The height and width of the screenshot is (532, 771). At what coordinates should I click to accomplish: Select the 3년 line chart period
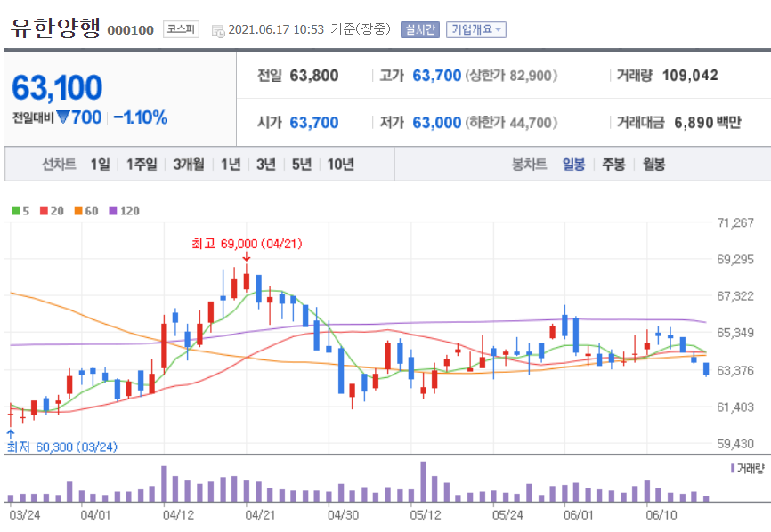(266, 164)
